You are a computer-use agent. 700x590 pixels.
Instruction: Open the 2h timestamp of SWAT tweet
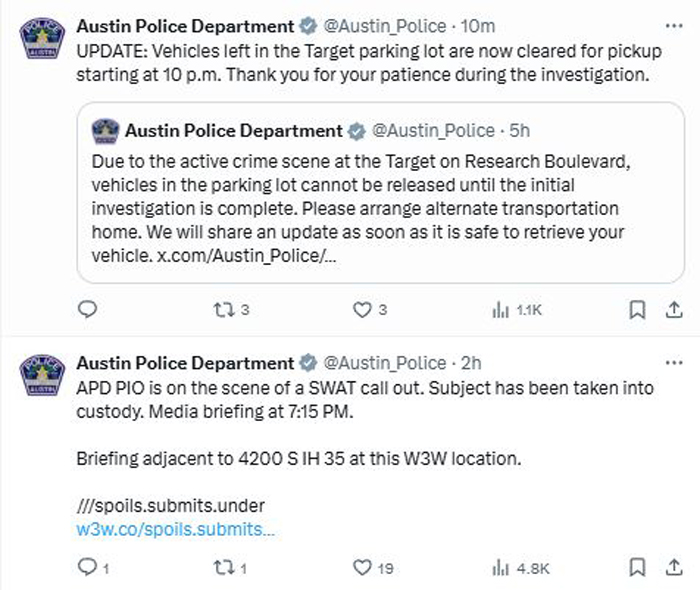click(x=471, y=363)
